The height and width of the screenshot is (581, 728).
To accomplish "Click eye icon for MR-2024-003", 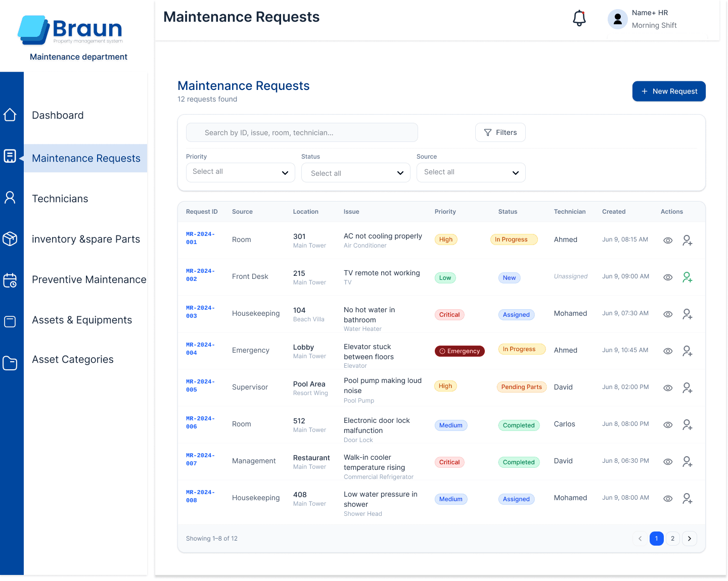I will coord(668,314).
